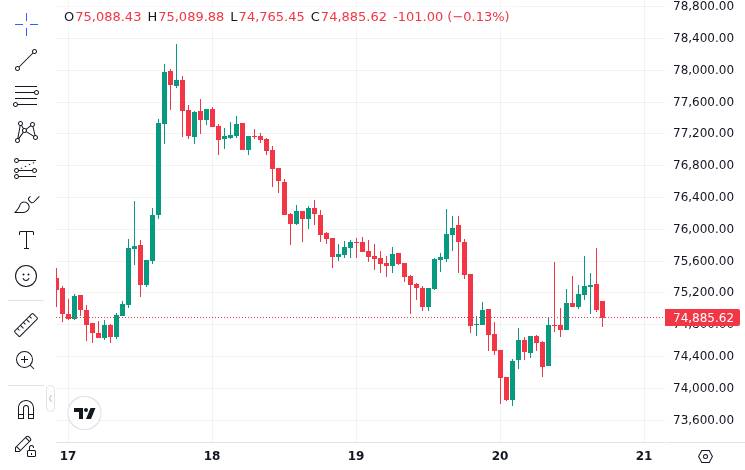Click the OHLC close value in legend
This screenshot has width=745, height=470.
point(354,17)
